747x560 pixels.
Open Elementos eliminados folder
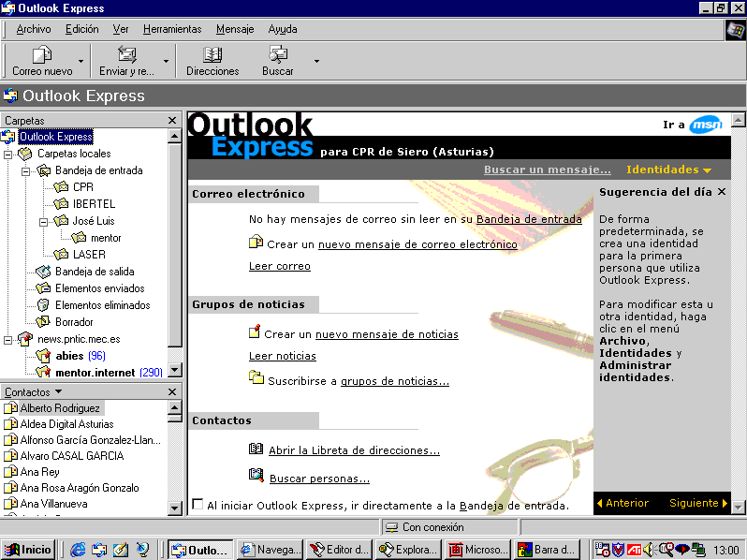(102, 305)
